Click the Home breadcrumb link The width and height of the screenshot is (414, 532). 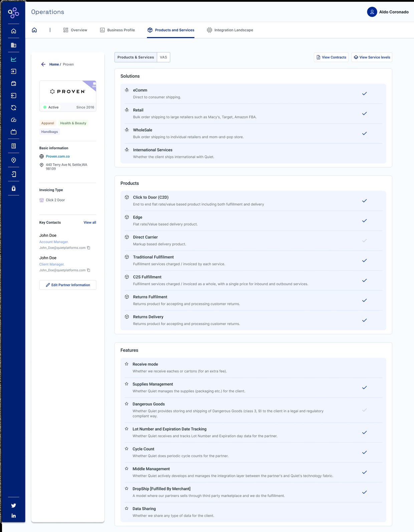tap(54, 64)
